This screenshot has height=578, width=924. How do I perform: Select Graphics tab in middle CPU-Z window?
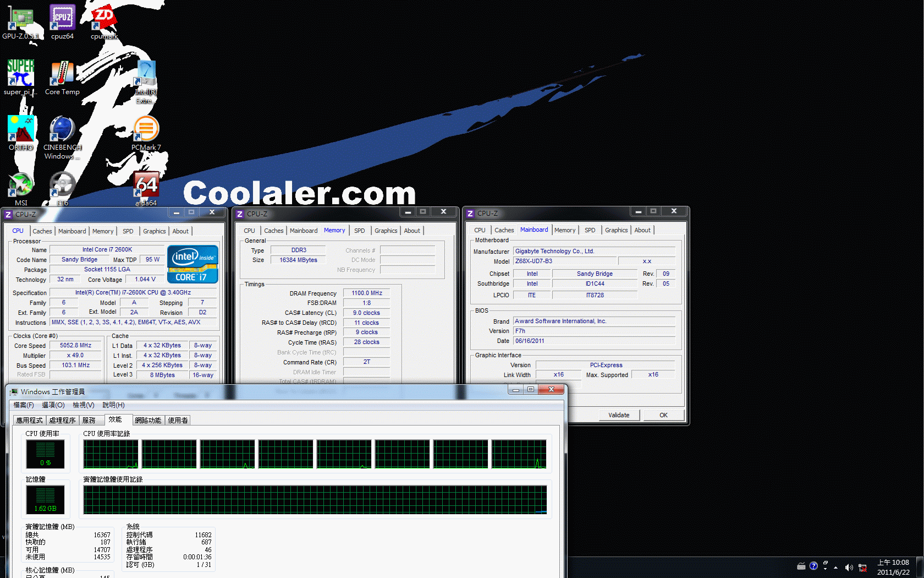pos(386,231)
